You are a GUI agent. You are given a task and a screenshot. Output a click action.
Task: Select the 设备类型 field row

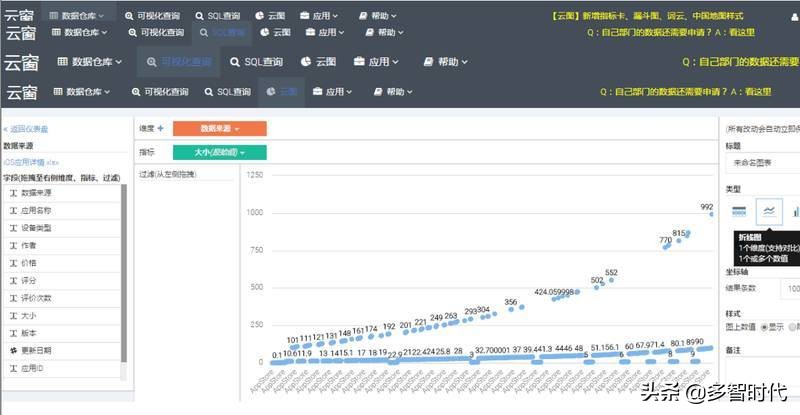point(62,228)
